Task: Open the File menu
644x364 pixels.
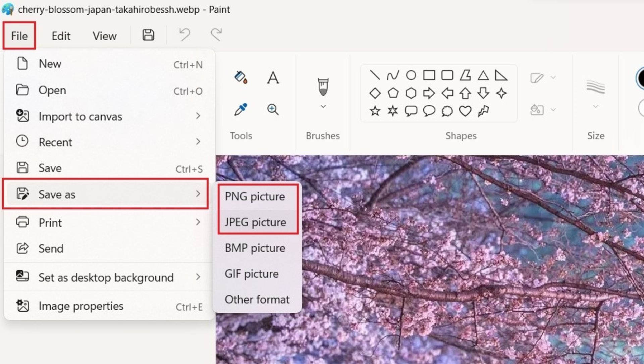Action: (x=19, y=36)
